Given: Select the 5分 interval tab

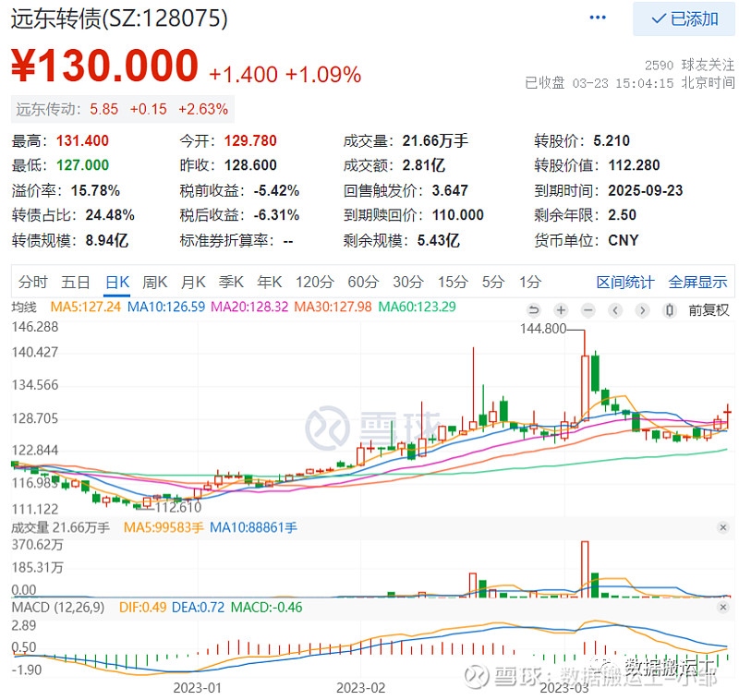Looking at the screenshot, I should click(x=493, y=282).
